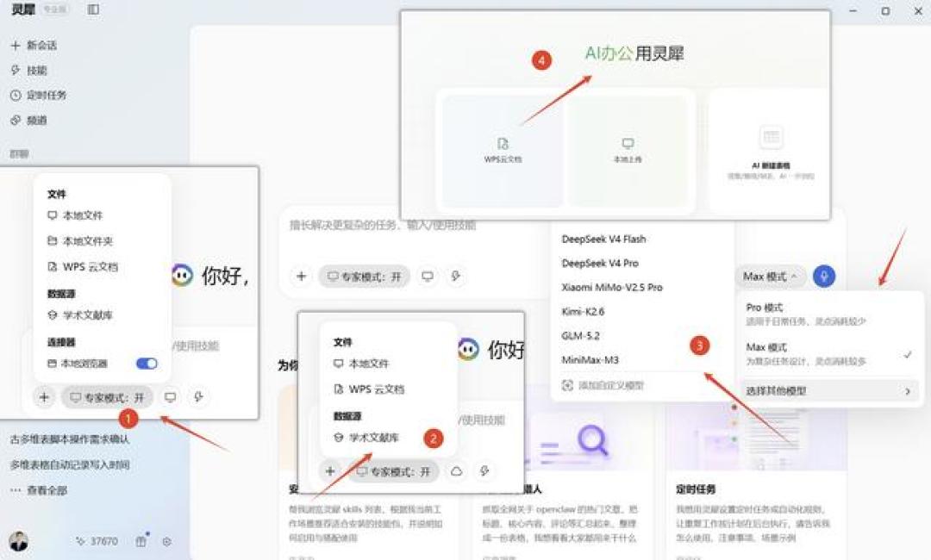Open conversation 古多维表脚本操作需求确认
The width and height of the screenshot is (931, 560).
(70, 439)
